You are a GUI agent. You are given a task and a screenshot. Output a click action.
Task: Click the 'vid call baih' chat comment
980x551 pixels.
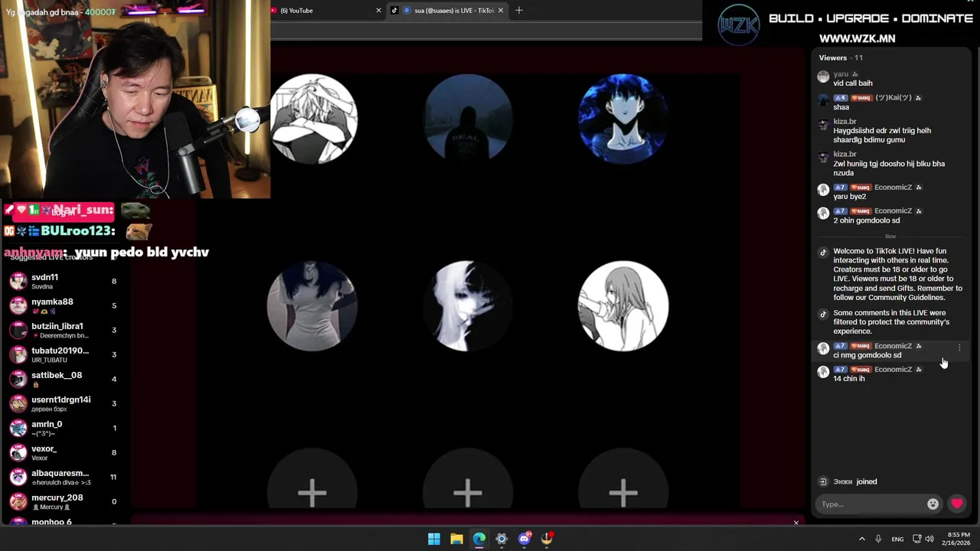tap(853, 83)
